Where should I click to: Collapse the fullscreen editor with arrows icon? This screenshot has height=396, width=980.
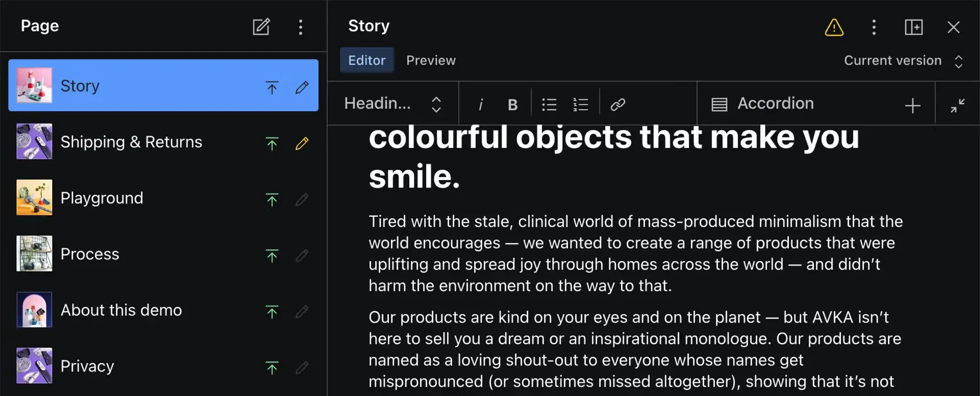[x=957, y=105]
